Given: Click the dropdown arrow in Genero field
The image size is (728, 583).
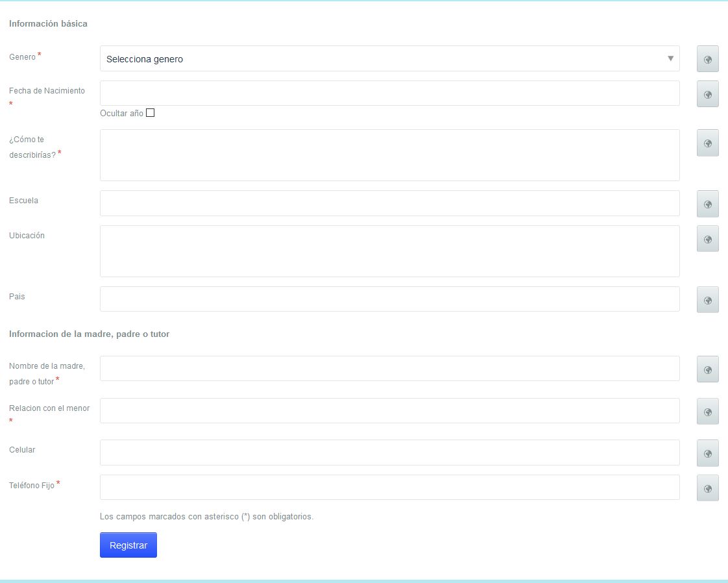Looking at the screenshot, I should [x=670, y=59].
